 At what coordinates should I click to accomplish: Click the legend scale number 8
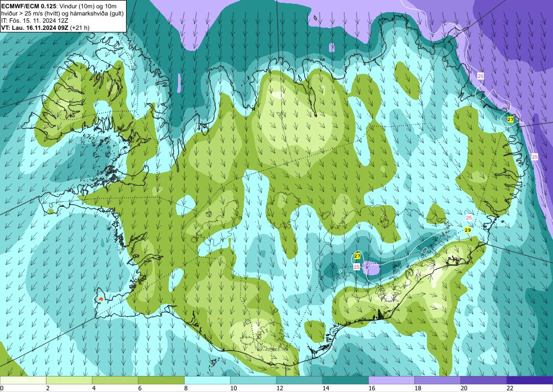coord(186,388)
